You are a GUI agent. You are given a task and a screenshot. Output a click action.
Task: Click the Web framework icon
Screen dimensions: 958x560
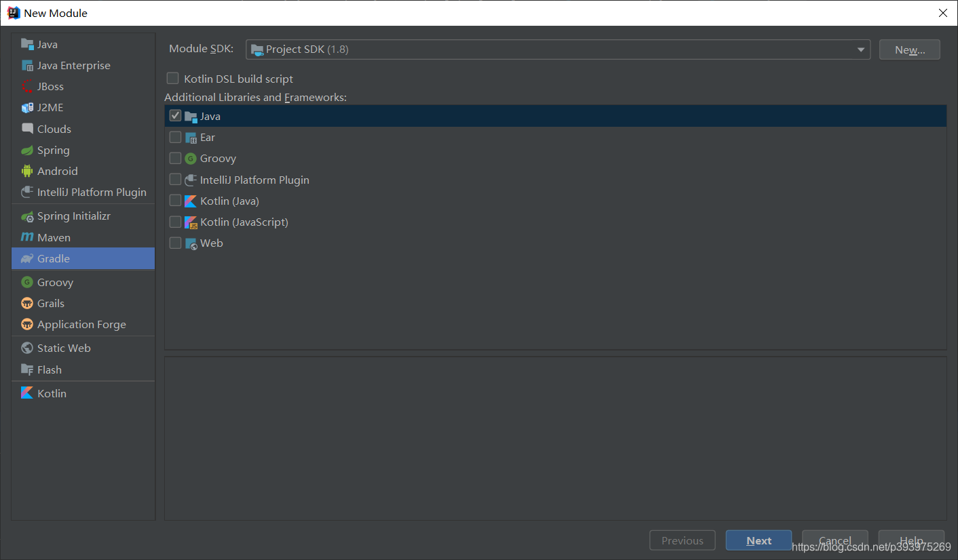click(191, 243)
